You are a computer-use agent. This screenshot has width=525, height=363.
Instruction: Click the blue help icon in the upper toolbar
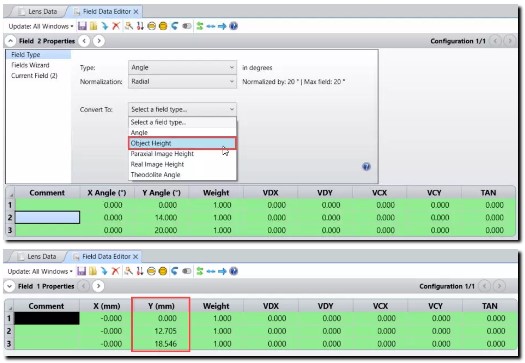tap(233, 26)
